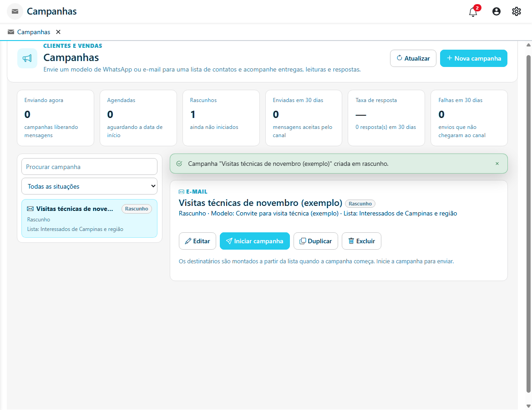Duplicate the campaign with the Duplicar button
This screenshot has height=410, width=532.
(315, 241)
